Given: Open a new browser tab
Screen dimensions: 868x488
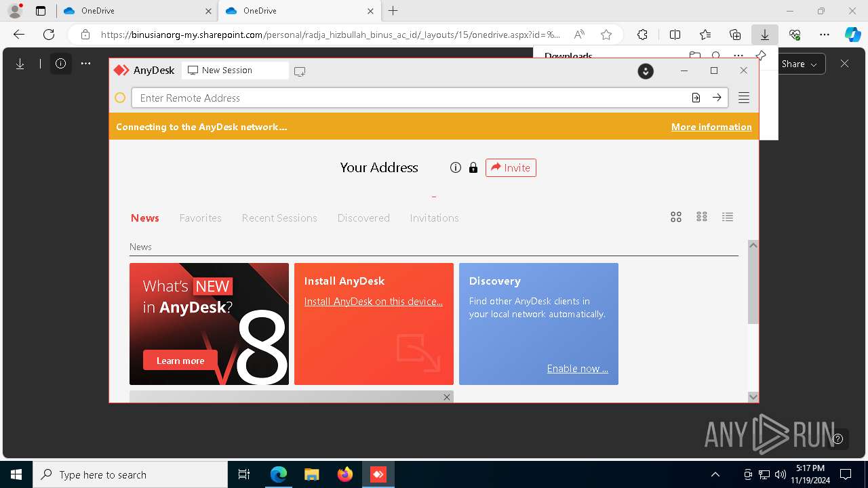Looking at the screenshot, I should (x=393, y=11).
